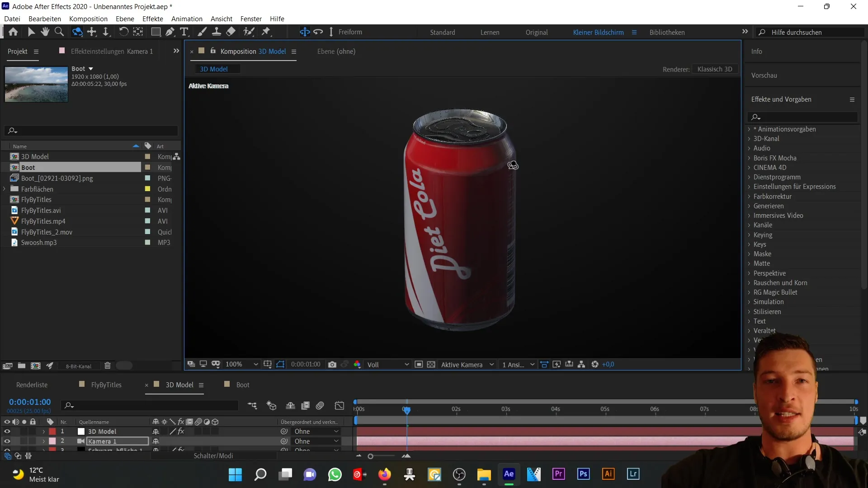Toggle the 3D Model composition tab
This screenshot has width=868, height=488.
click(x=179, y=385)
